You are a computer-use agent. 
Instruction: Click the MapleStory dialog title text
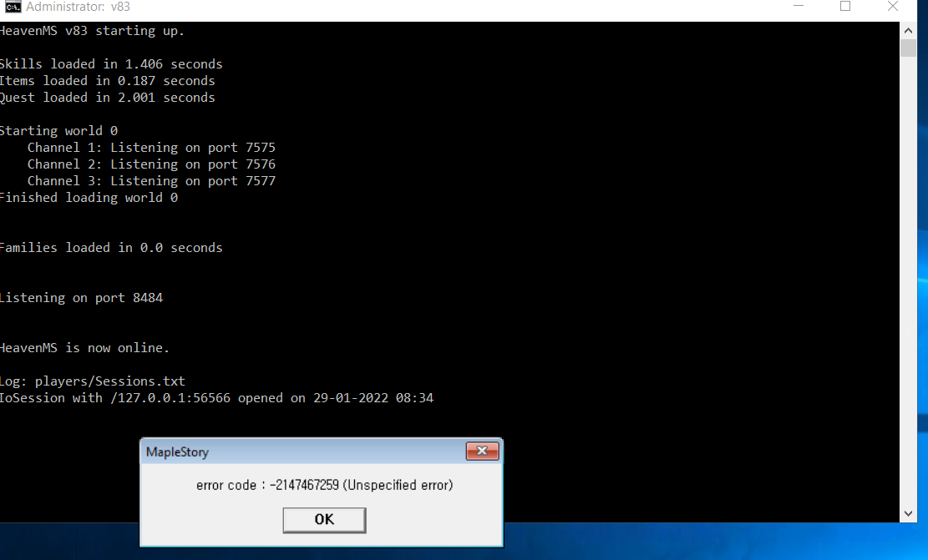[178, 452]
